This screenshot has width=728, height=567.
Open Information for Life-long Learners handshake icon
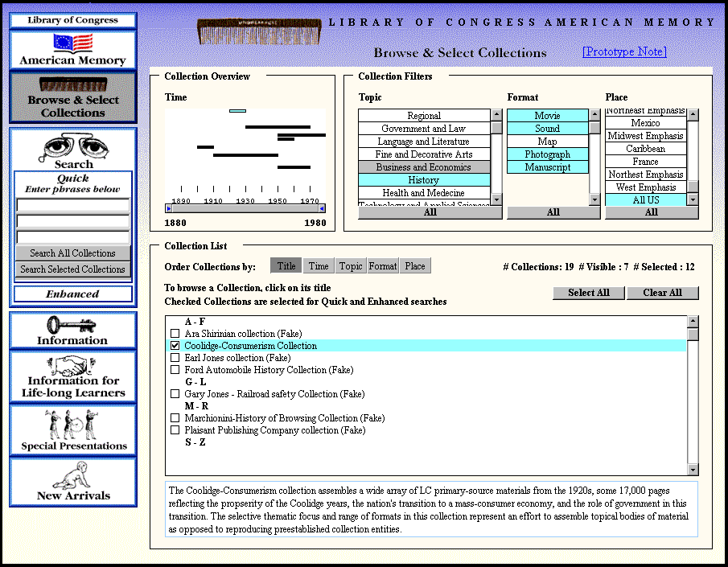tap(72, 366)
